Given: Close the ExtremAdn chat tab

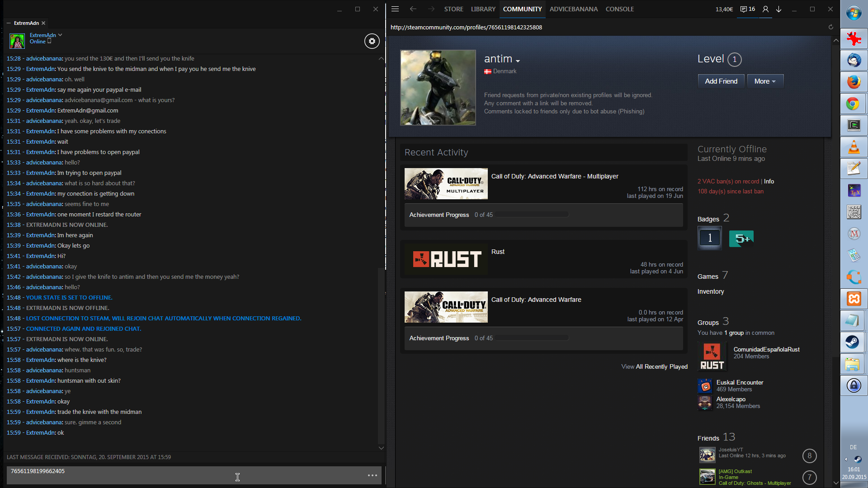Looking at the screenshot, I should click(43, 23).
